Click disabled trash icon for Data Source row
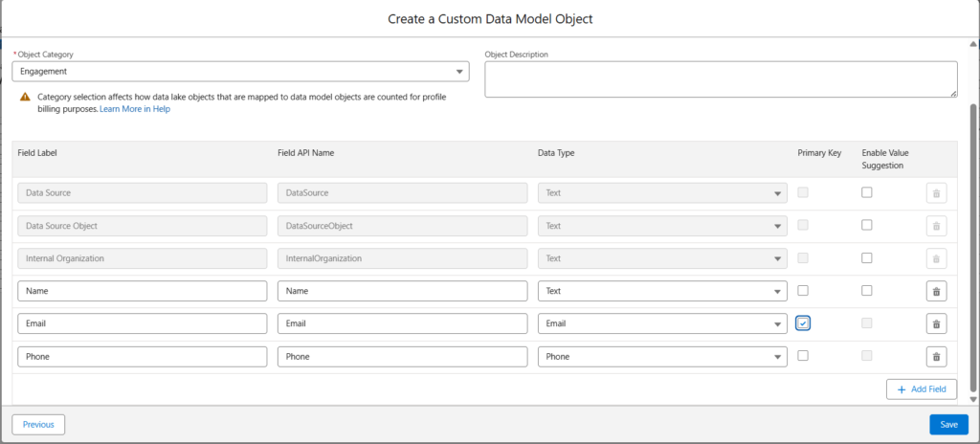This screenshot has width=980, height=444. (936, 193)
